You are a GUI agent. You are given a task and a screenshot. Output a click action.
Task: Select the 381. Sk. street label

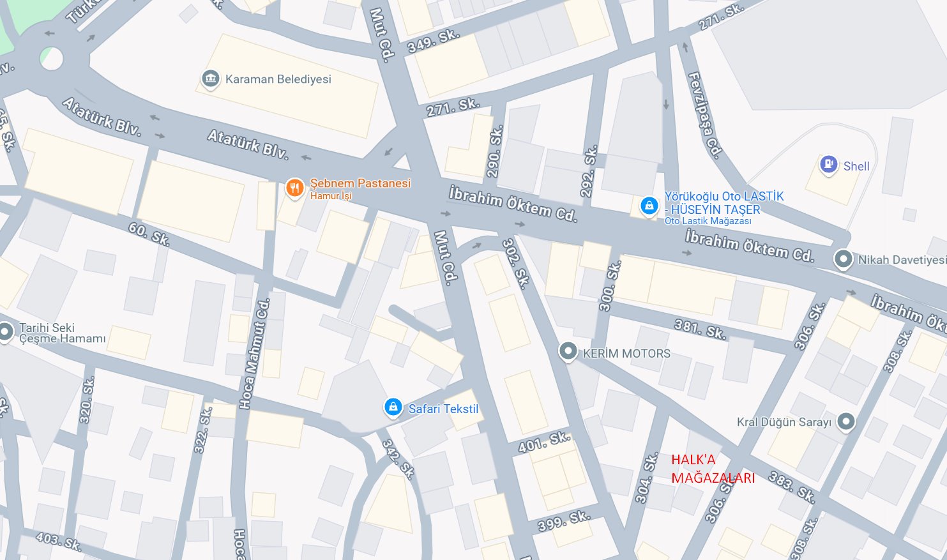(700, 329)
